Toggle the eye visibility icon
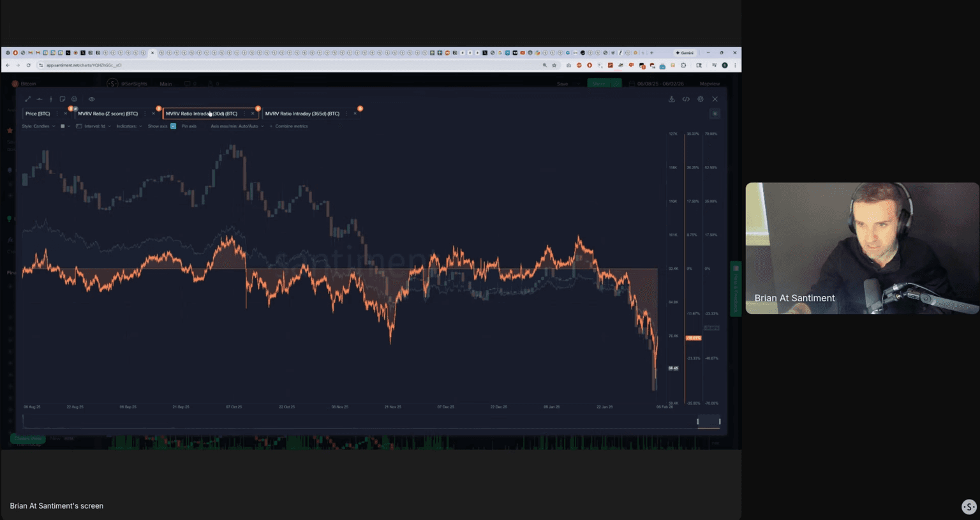The width and height of the screenshot is (980, 520). [91, 99]
